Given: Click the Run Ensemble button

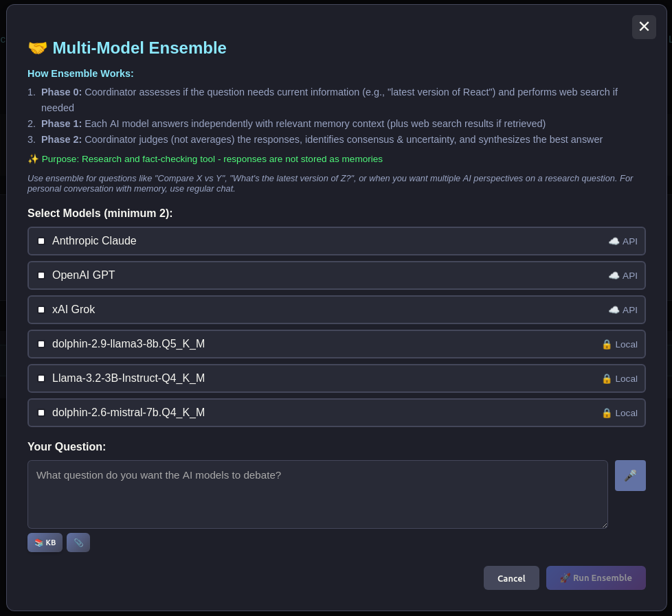Looking at the screenshot, I should click(x=596, y=578).
